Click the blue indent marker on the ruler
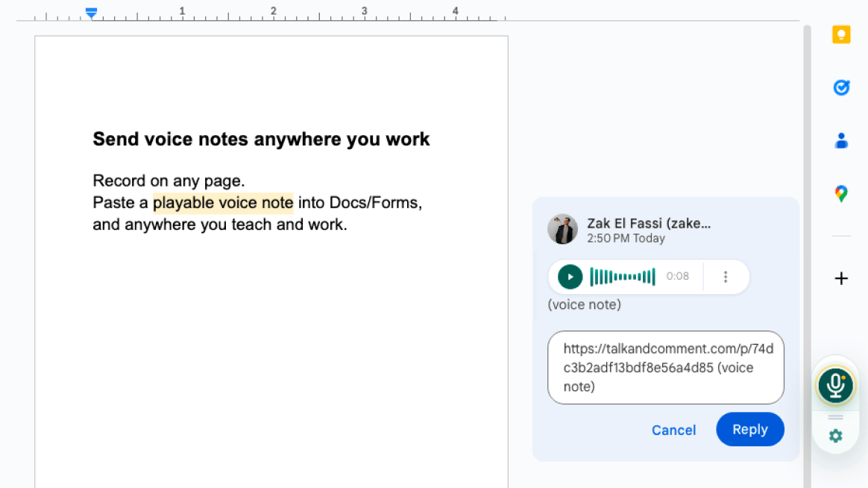Viewport: 868px width, 488px height. (x=91, y=12)
